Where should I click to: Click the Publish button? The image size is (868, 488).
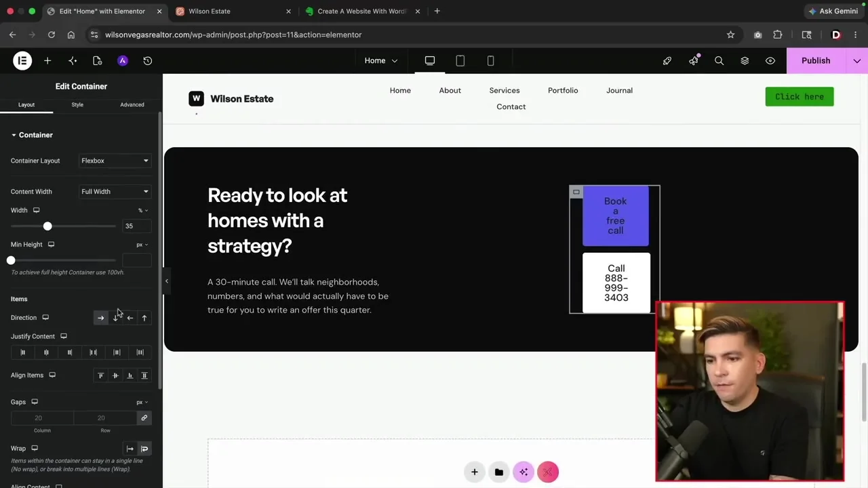[816, 61]
